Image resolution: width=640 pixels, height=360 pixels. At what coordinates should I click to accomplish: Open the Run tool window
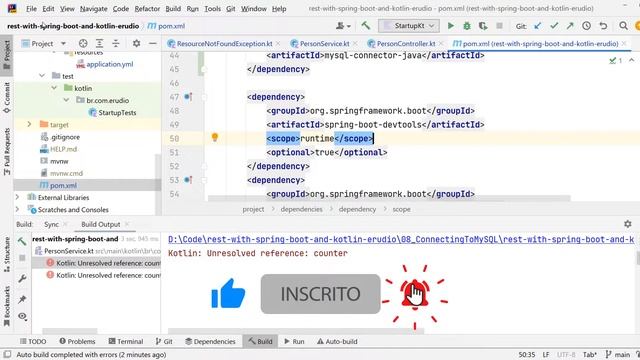coord(294,341)
